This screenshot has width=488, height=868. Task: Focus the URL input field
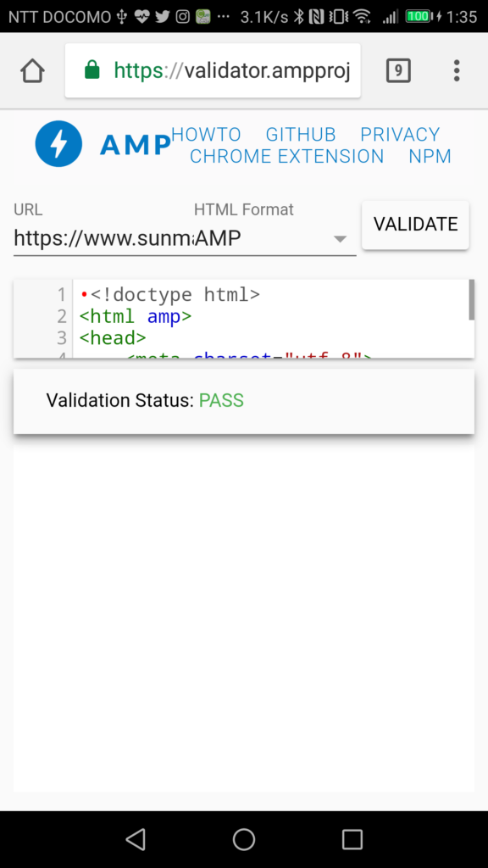pos(103,238)
